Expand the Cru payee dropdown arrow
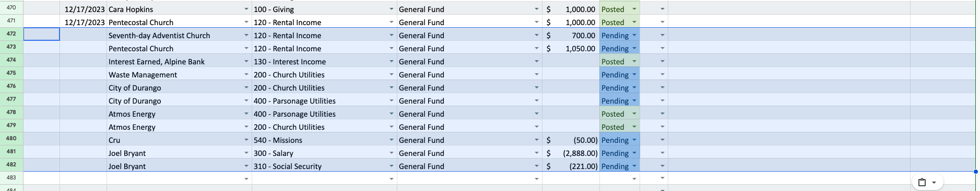 (x=246, y=140)
